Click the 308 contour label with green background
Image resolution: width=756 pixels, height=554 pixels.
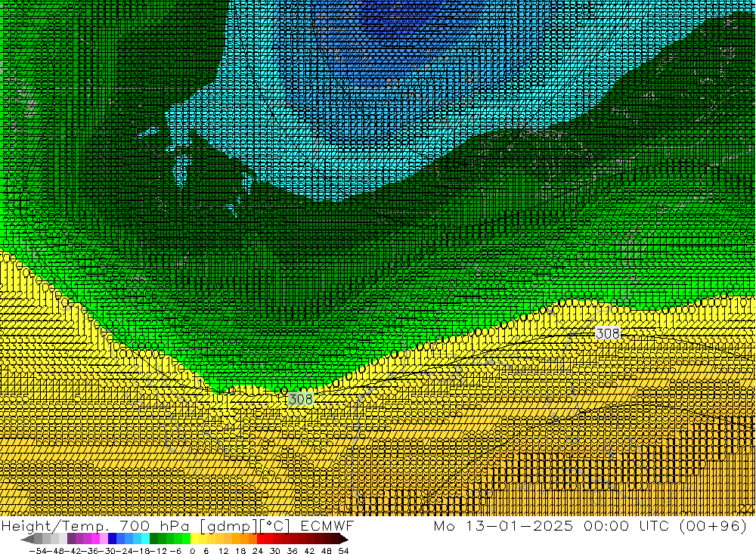(x=301, y=399)
